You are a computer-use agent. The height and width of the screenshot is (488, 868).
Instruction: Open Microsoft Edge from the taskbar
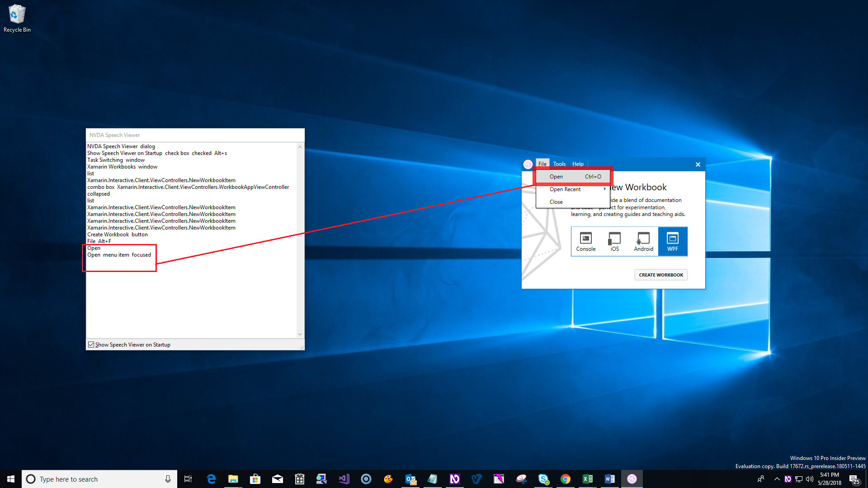[x=211, y=479]
